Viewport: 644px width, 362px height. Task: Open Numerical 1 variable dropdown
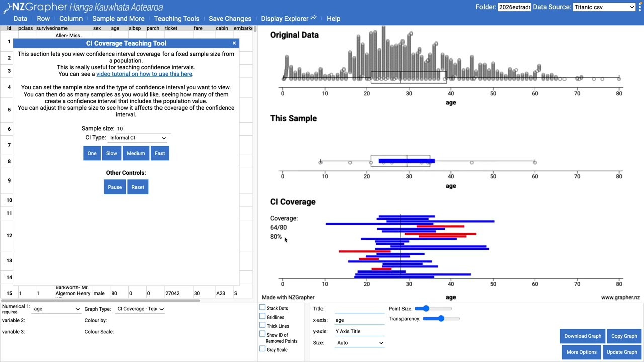point(56,309)
